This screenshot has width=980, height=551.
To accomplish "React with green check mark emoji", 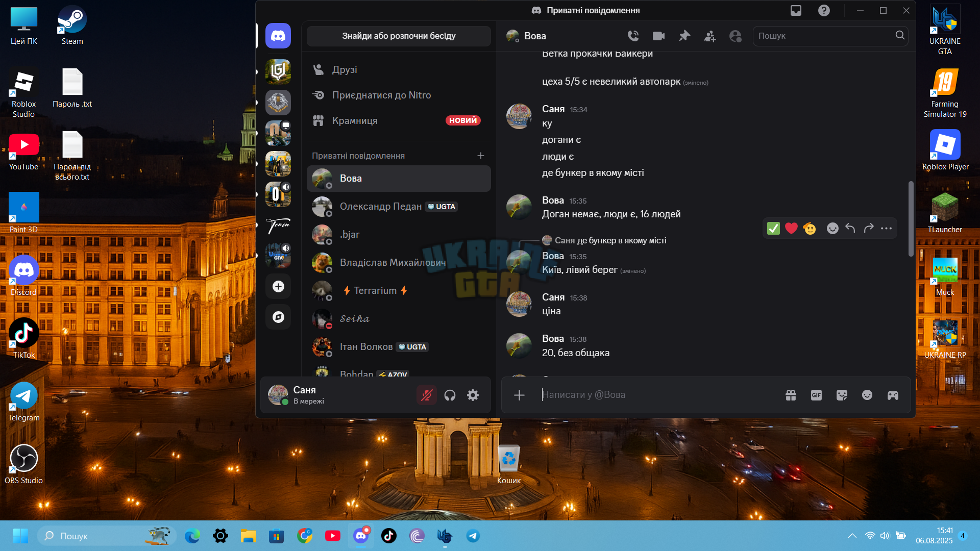I will pos(773,228).
